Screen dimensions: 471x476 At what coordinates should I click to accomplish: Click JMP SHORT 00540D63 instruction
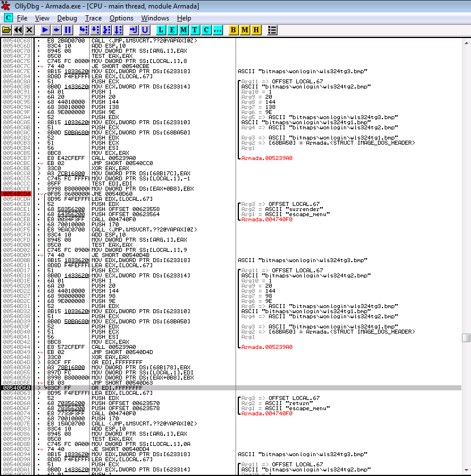122,382
